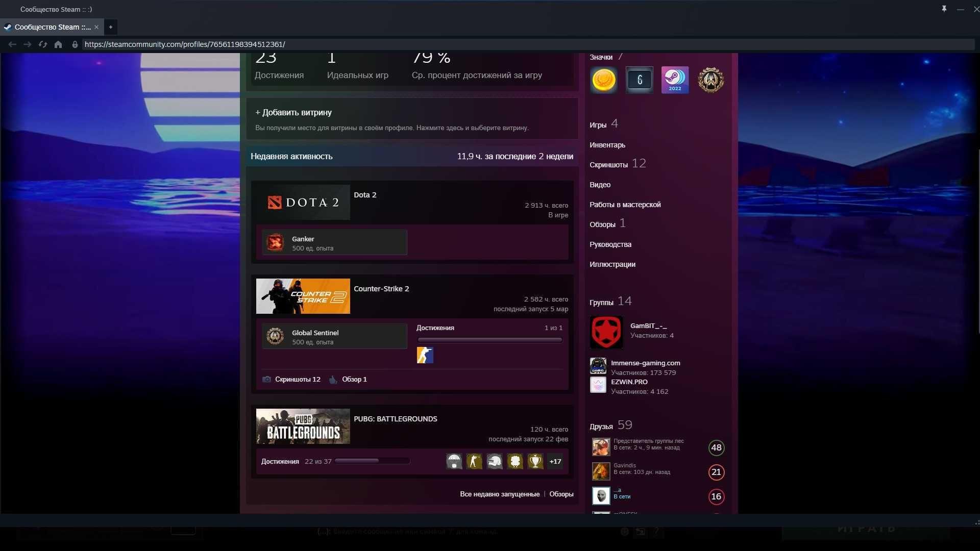Click the lock icon in the address bar
This screenshot has height=551, width=980.
coord(75,44)
